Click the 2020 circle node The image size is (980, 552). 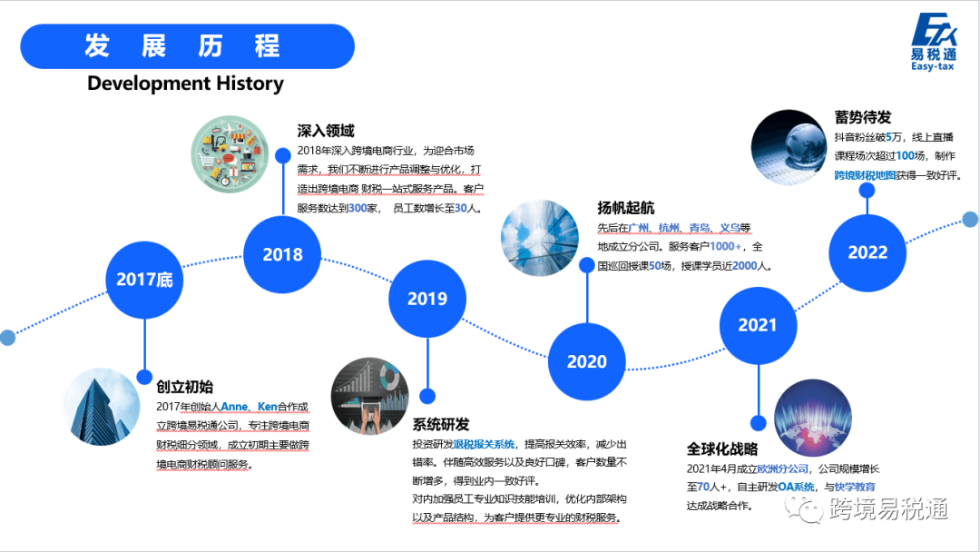click(587, 360)
